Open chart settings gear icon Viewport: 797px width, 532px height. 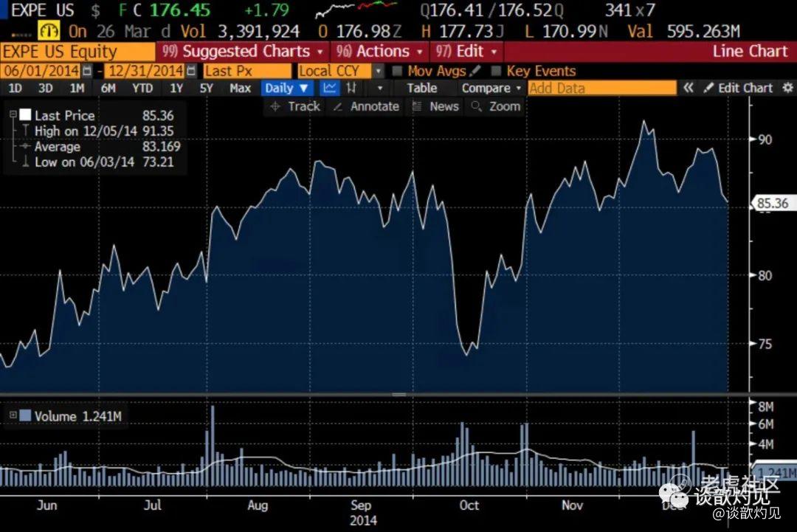tap(788, 88)
